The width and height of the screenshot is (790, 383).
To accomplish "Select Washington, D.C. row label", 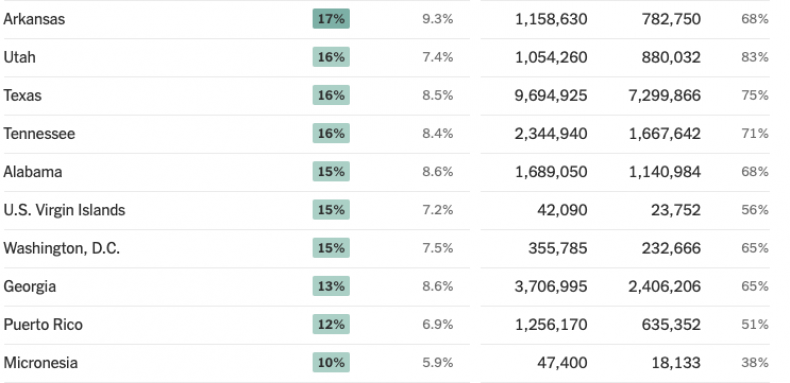I will click(x=61, y=248).
